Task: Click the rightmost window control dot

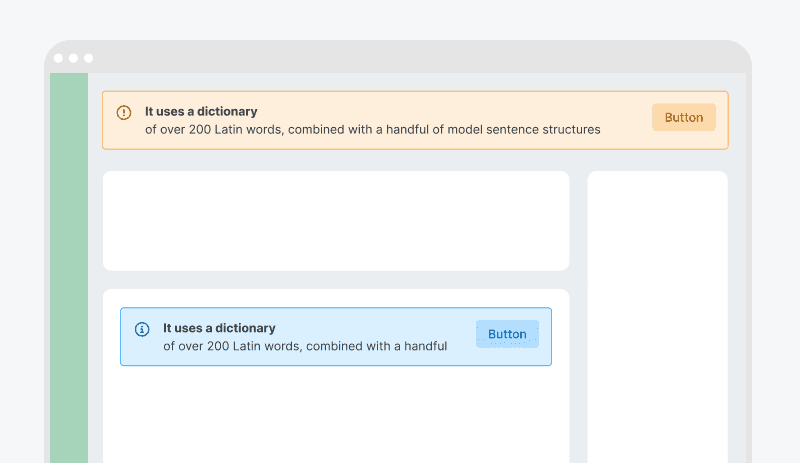Action: click(88, 58)
